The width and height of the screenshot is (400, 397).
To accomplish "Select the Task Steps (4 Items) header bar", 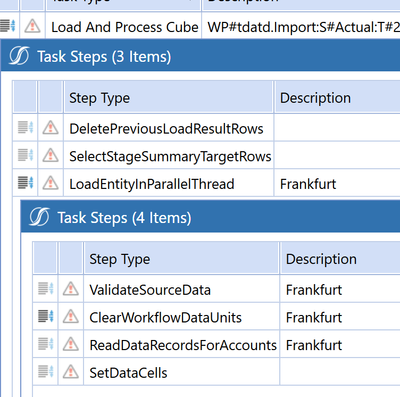I will (210, 217).
